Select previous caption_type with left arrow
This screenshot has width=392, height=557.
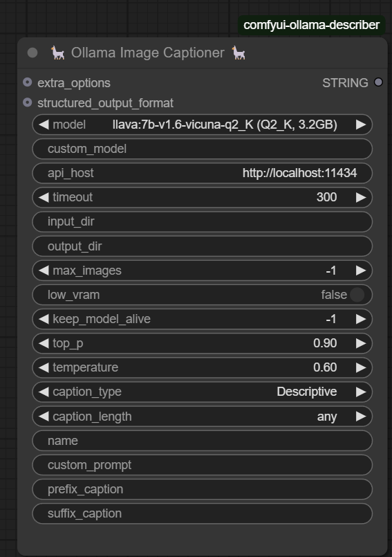pyautogui.click(x=44, y=392)
